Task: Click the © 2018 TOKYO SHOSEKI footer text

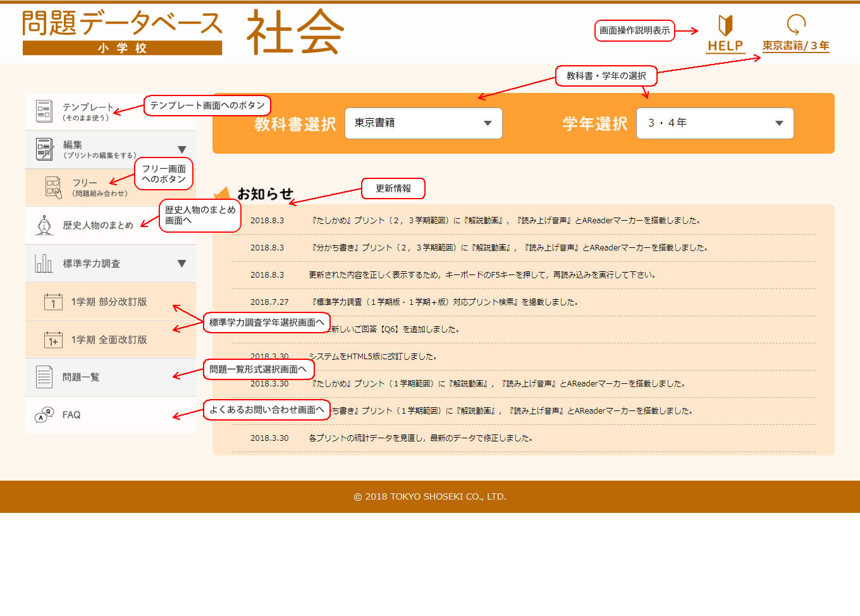Action: coord(430,497)
